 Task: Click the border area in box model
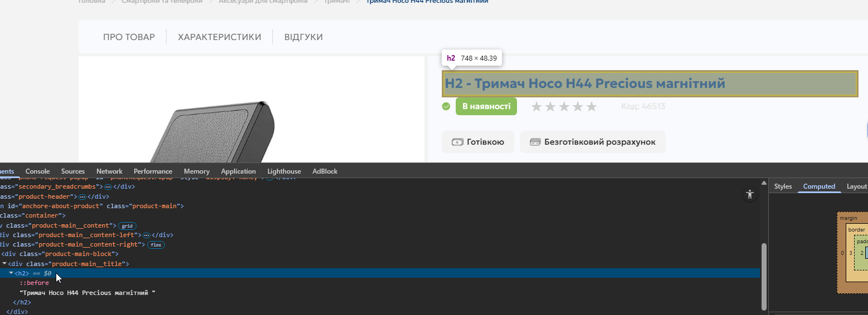856,229
